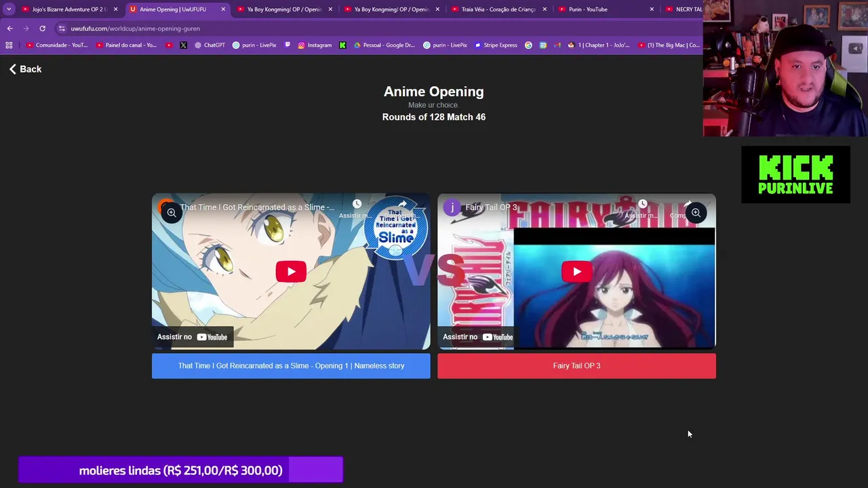Open the 'j' channel avatar on Fairy Tail video
Image resolution: width=868 pixels, height=488 pixels.
(x=451, y=207)
